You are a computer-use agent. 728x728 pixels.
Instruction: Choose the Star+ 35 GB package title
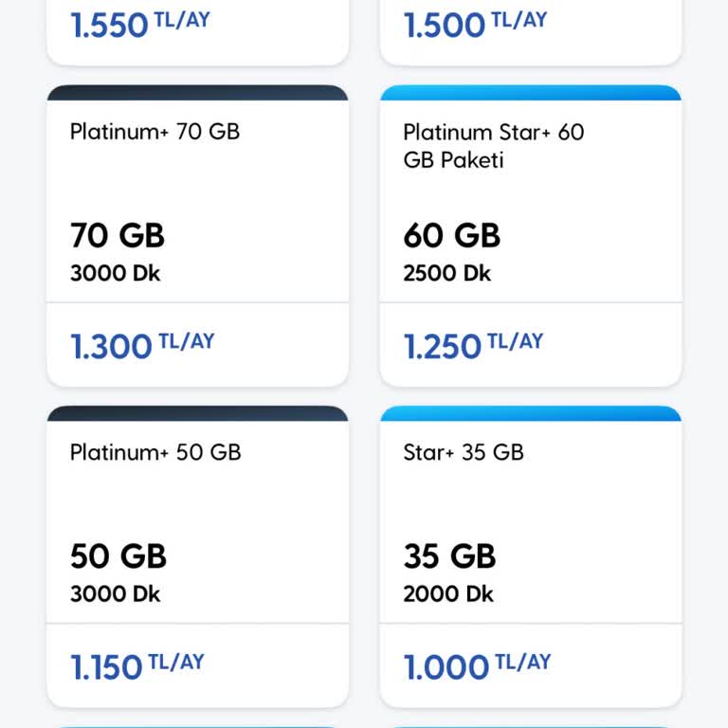[464, 452]
